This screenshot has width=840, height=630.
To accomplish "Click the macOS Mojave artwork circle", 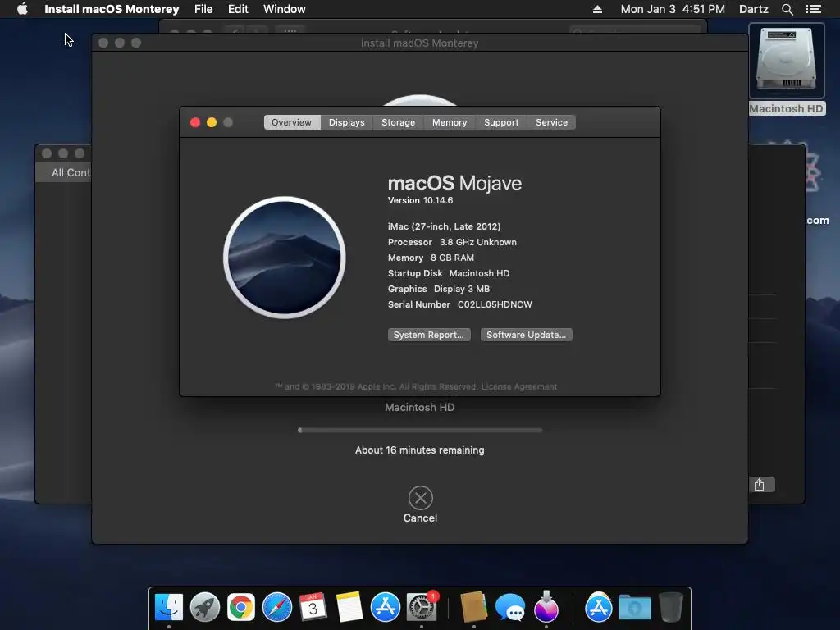I will [285, 258].
